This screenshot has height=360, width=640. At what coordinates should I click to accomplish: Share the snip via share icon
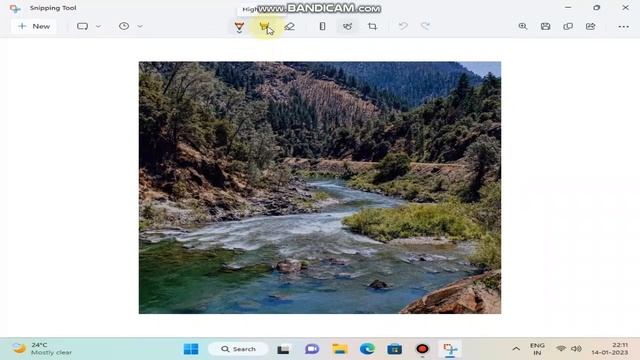(x=590, y=26)
